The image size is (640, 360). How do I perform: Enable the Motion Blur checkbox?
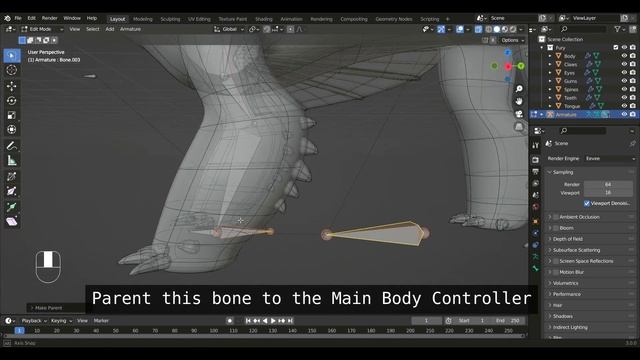556,272
